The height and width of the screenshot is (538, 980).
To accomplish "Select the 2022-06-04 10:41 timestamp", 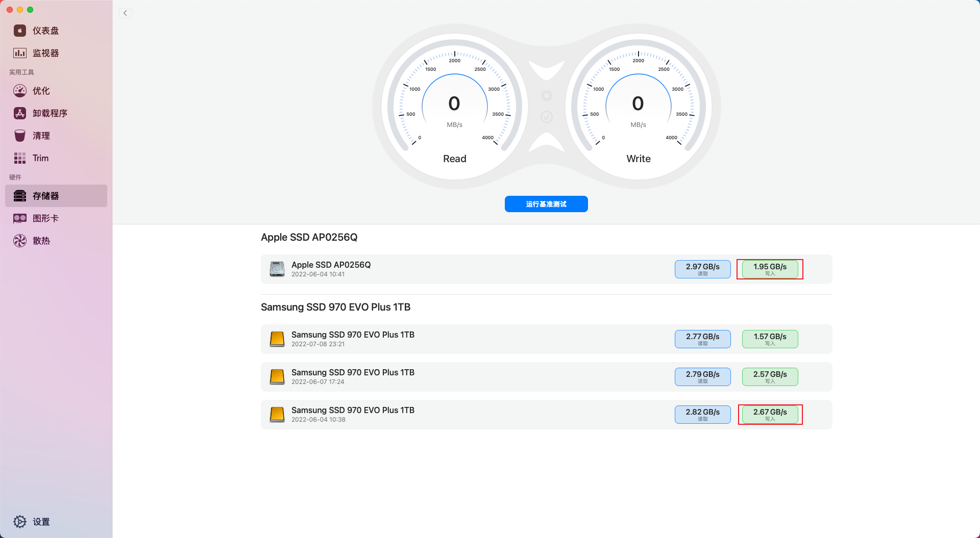I will [318, 274].
